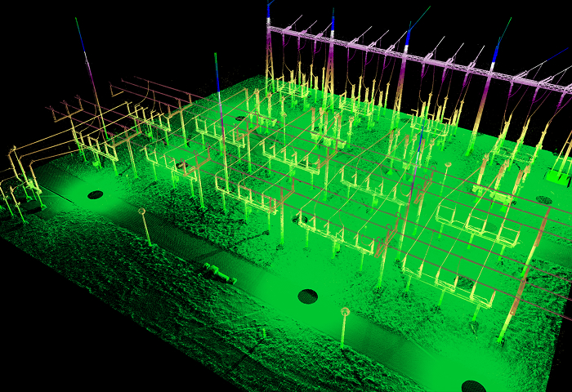Click the dark circle at bottom right edge
572x392 pixels.
(x=473, y=385)
